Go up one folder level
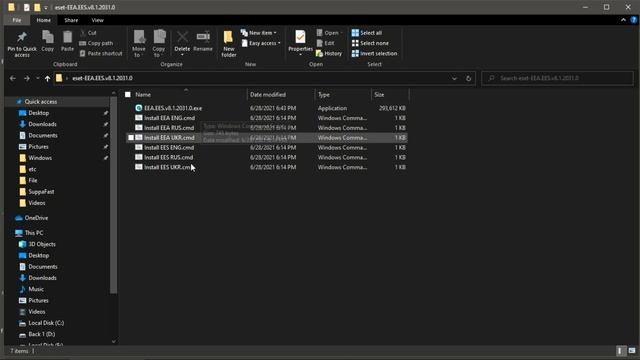640x360 pixels. click(x=47, y=78)
